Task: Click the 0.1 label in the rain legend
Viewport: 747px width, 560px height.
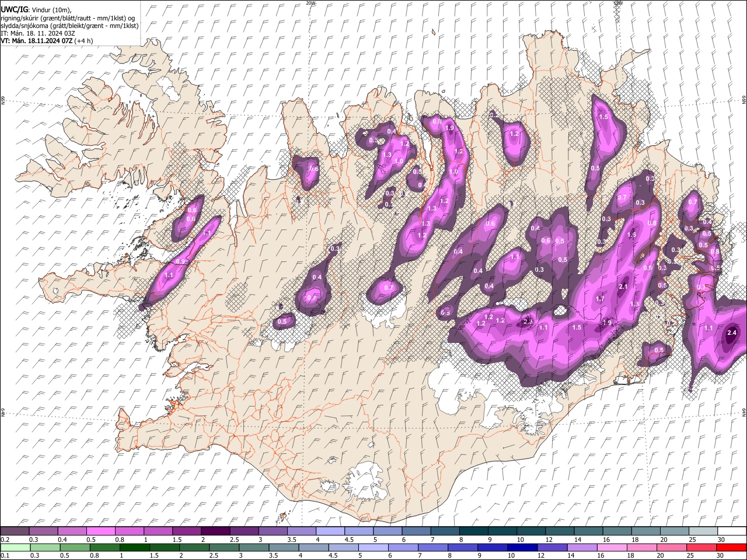Action: (5, 556)
